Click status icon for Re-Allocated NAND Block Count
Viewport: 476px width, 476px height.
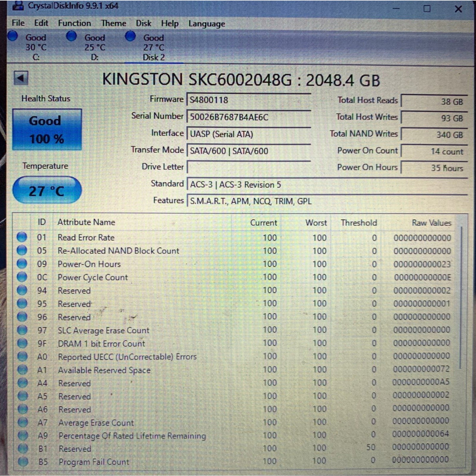[x=22, y=251]
